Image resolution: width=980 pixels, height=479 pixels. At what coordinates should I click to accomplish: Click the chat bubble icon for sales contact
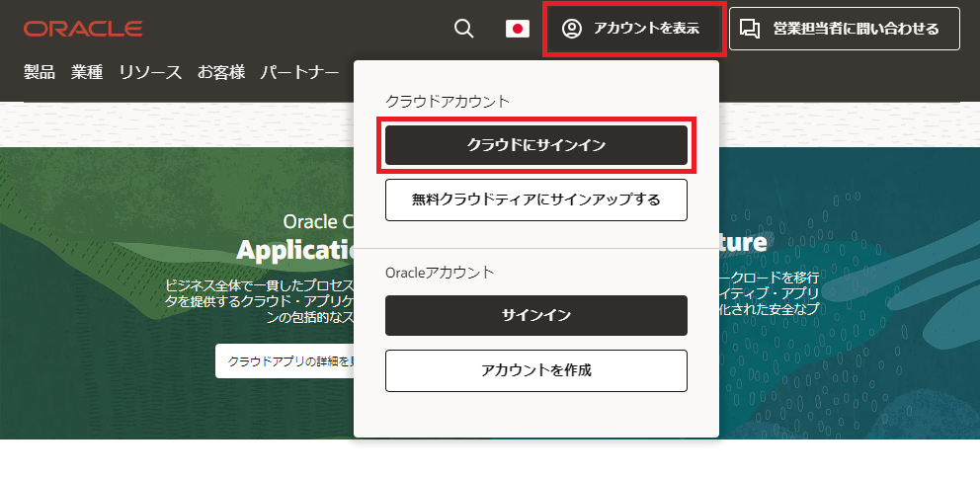(751, 29)
